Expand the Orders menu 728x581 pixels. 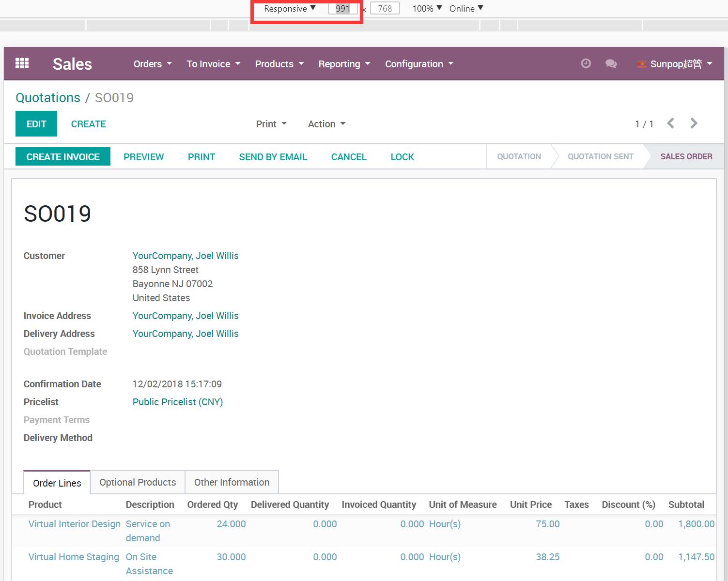pyautogui.click(x=152, y=64)
